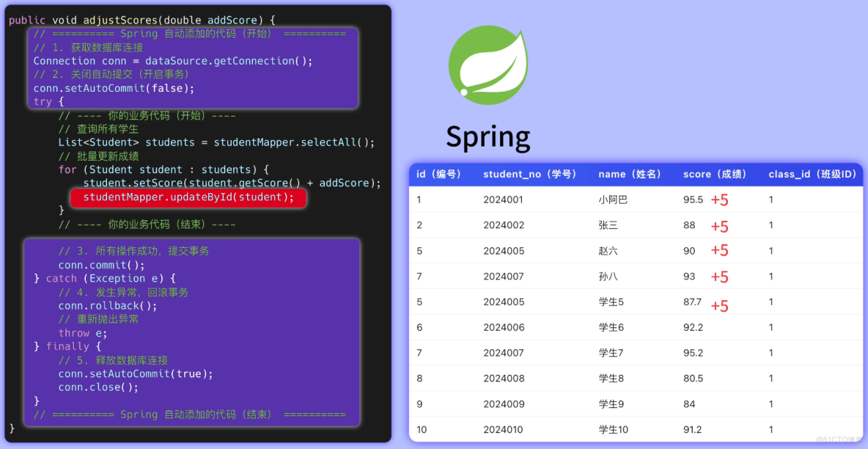Toggle the +5 marker on 张三's row

(719, 226)
